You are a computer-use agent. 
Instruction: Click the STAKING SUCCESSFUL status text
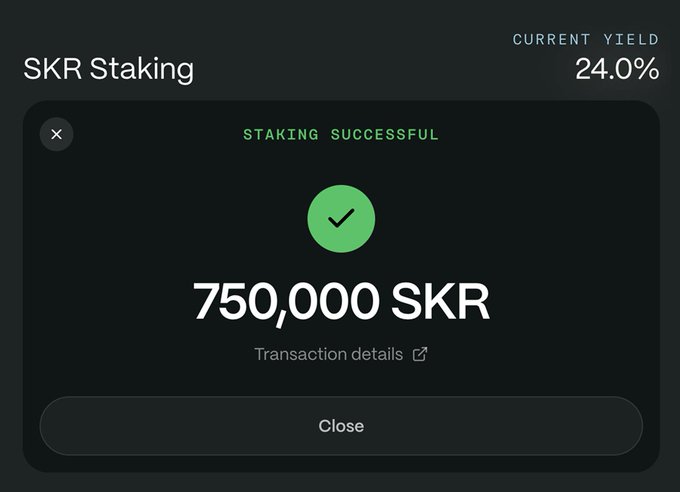(341, 134)
